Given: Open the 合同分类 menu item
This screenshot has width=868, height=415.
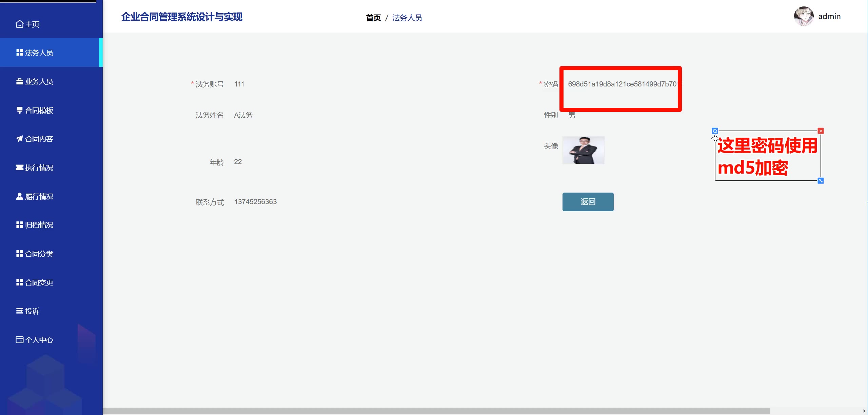Looking at the screenshot, I should coord(39,254).
